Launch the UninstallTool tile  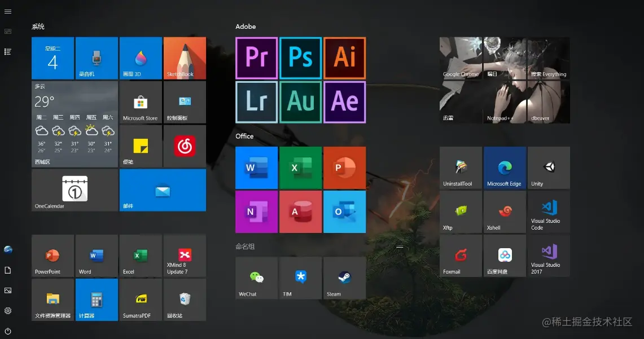[x=461, y=168]
